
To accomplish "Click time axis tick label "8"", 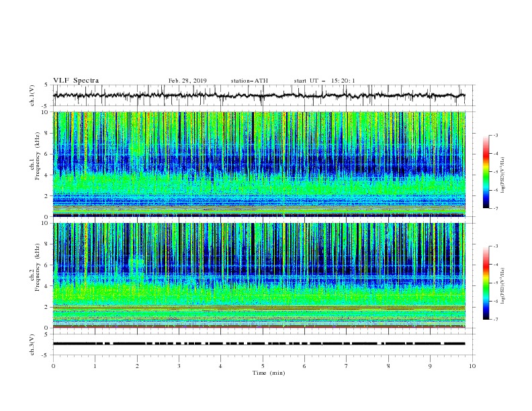I will [x=388, y=366].
